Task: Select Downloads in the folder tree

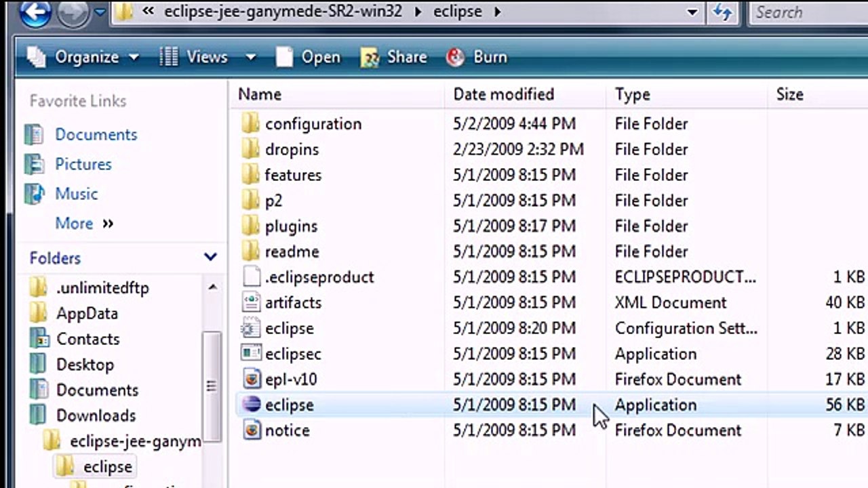Action: pos(96,415)
